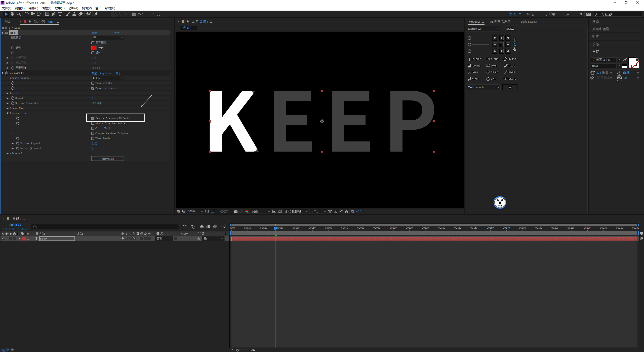Click the AutoFill Register link
The height and width of the screenshot is (352, 644).
pyautogui.click(x=106, y=73)
